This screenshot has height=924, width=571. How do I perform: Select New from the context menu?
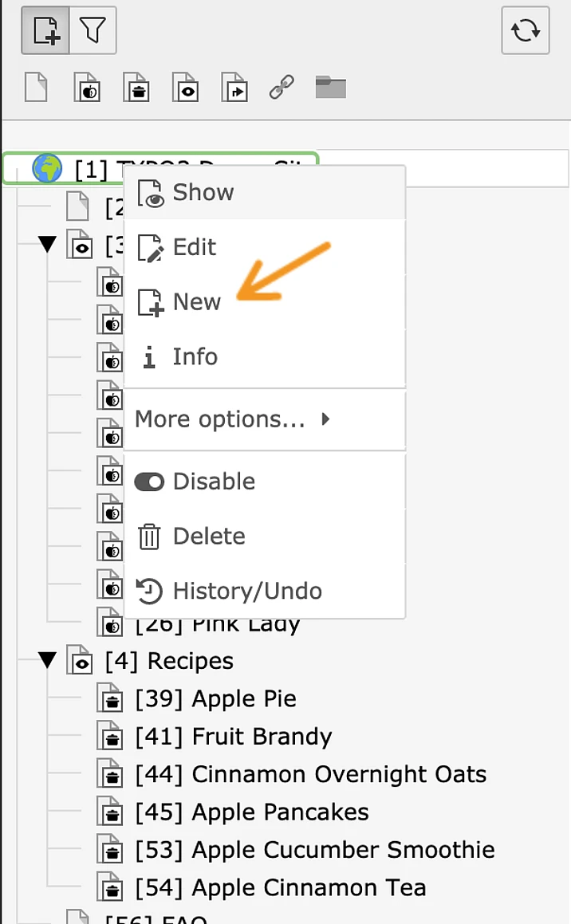click(x=196, y=302)
